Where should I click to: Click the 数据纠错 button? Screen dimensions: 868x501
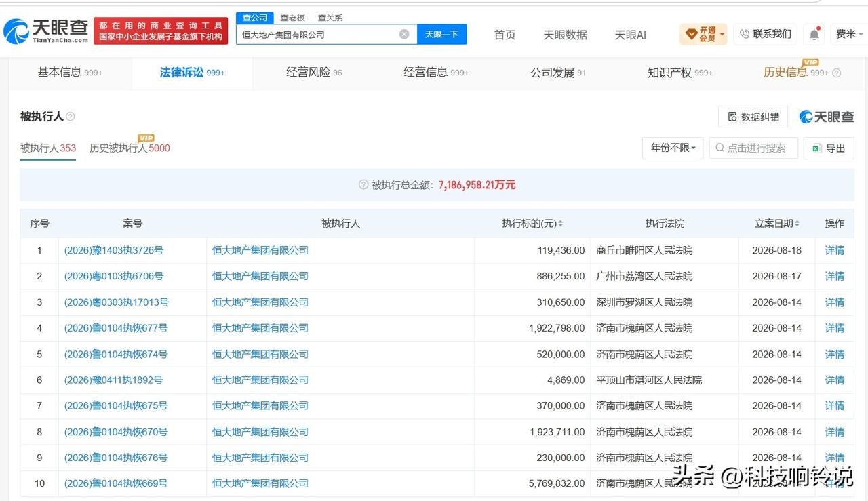[x=753, y=117]
